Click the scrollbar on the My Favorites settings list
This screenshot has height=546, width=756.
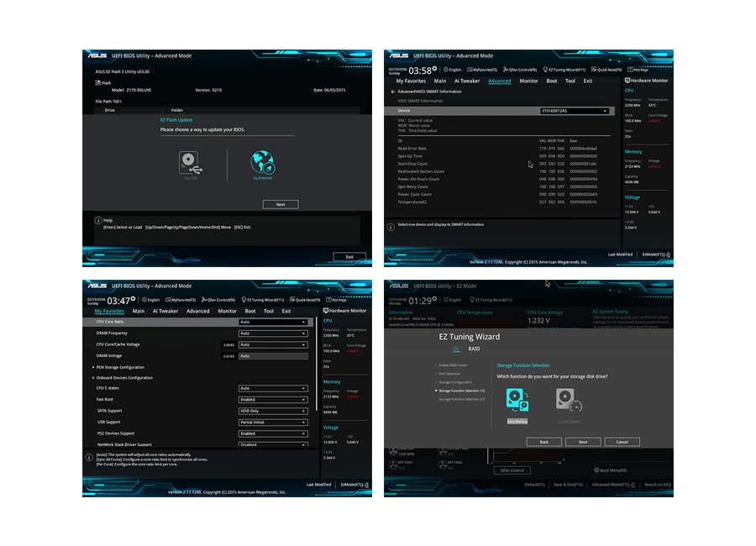(317, 365)
